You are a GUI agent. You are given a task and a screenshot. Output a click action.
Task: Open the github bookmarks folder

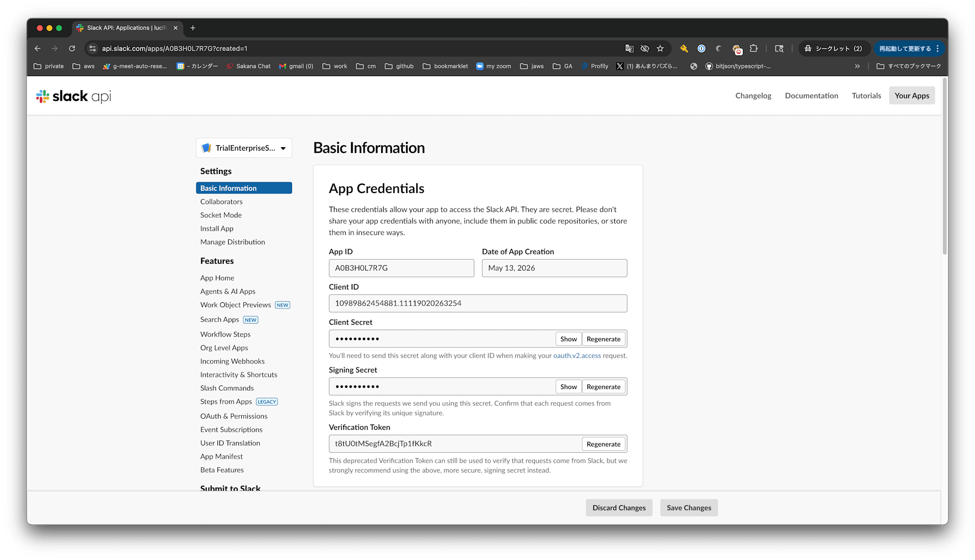[x=399, y=66]
